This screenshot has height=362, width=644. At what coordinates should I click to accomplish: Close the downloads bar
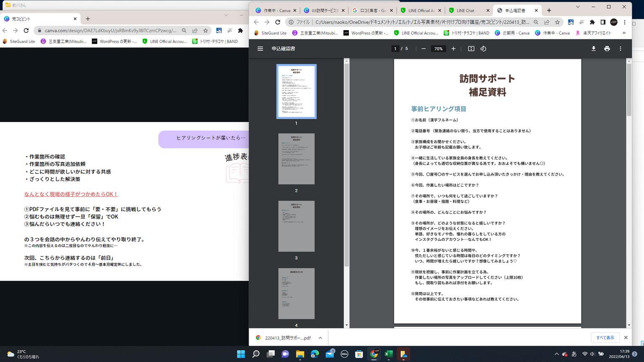626,338
